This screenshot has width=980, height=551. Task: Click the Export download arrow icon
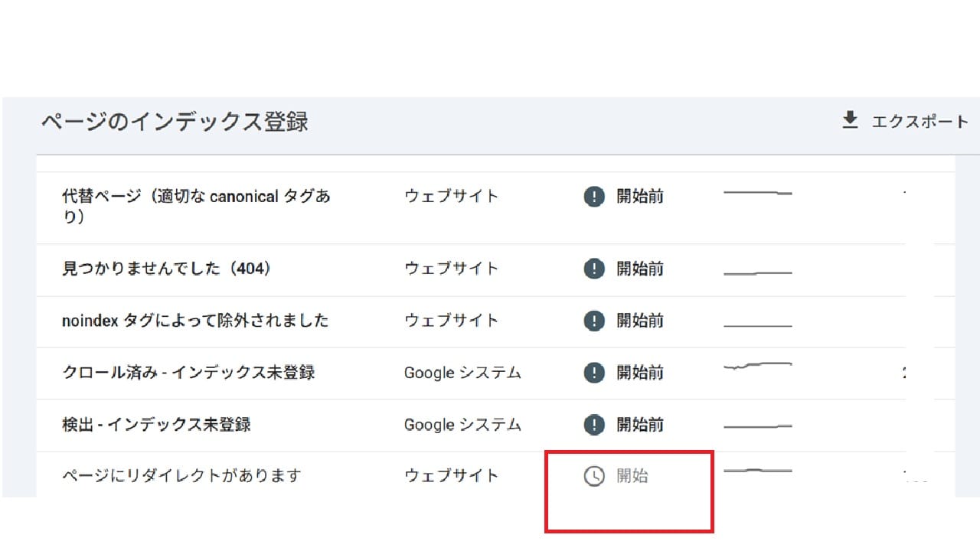pyautogui.click(x=850, y=121)
